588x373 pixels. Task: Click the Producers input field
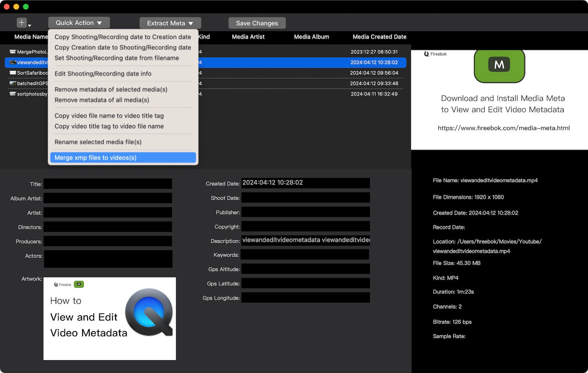click(x=108, y=241)
